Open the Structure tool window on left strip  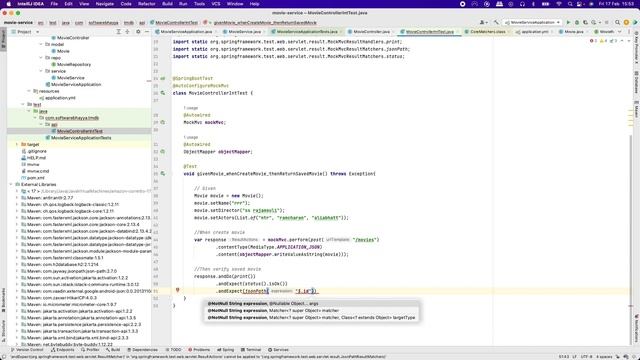[x=4, y=331]
